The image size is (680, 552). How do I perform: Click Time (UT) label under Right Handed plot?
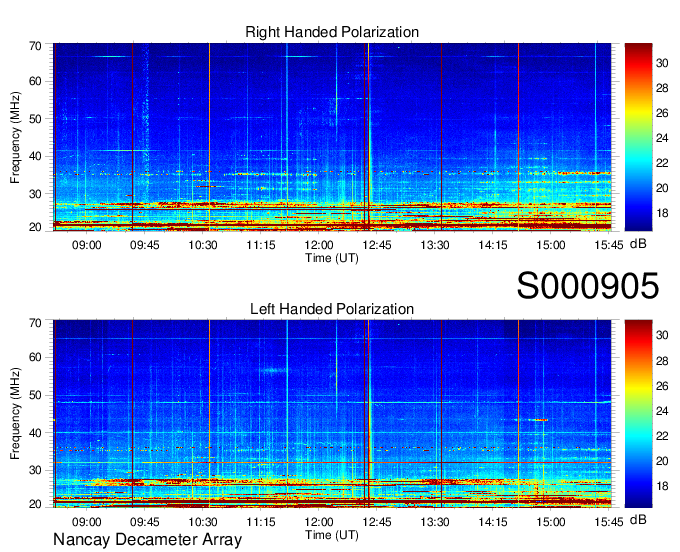point(332,258)
